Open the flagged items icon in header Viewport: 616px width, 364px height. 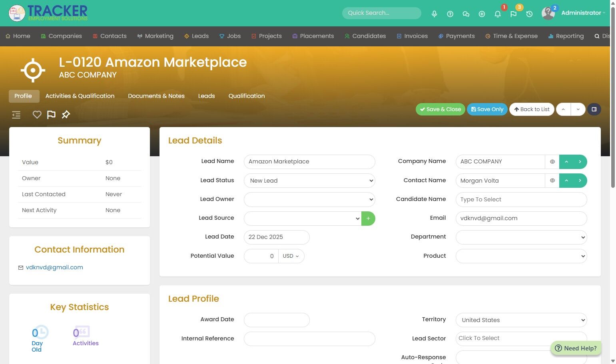coord(514,14)
